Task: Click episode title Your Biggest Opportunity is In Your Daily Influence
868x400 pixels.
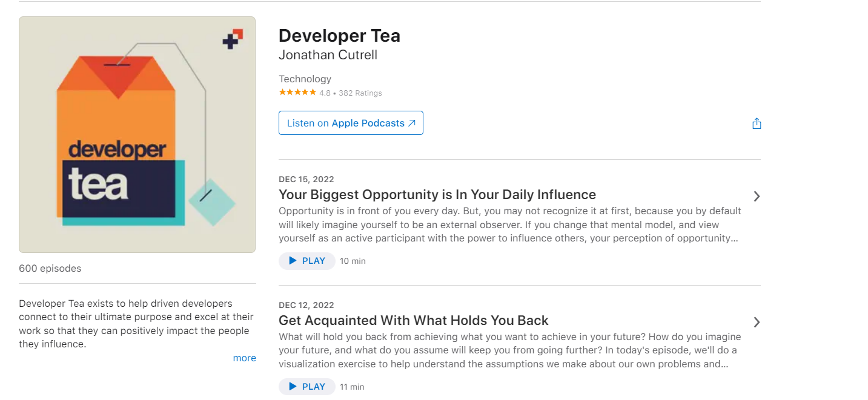Action: coord(437,194)
